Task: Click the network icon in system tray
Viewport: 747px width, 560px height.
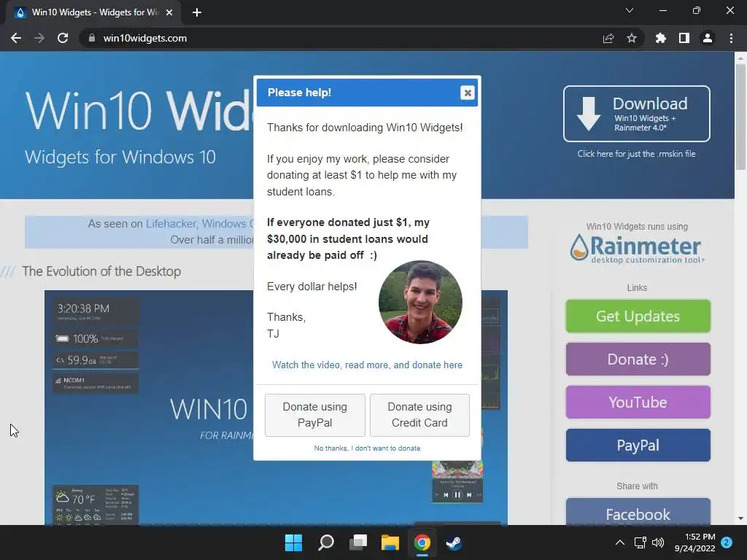Action: (640, 542)
